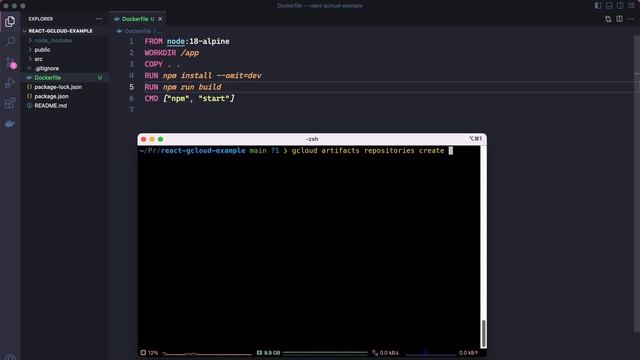Collapse the REACT-GCLOUD-EXAMPLE project folder
Image resolution: width=640 pixels, height=360 pixels.
(x=60, y=31)
